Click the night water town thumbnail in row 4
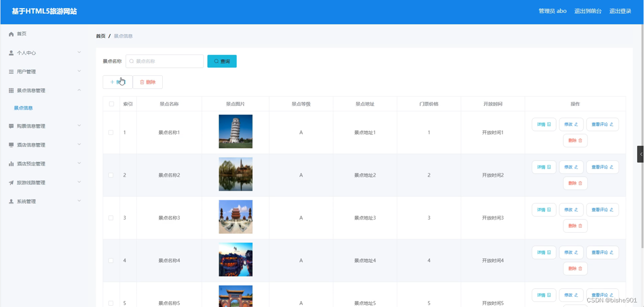644x307 pixels. point(236,260)
